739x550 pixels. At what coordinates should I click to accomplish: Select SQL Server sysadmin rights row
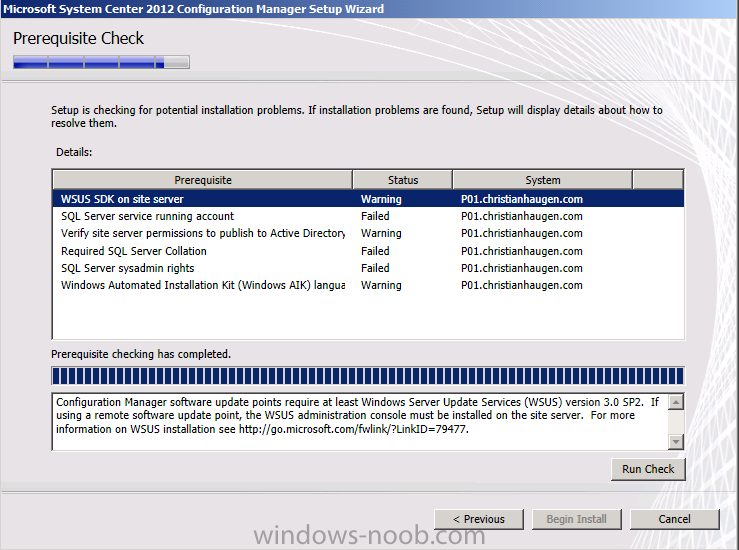[x=368, y=268]
